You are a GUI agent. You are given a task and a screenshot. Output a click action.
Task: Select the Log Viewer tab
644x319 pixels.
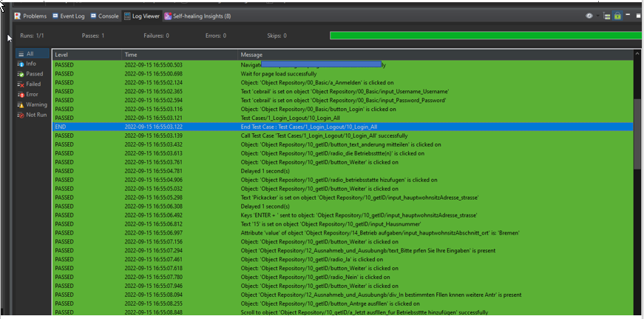click(x=142, y=16)
